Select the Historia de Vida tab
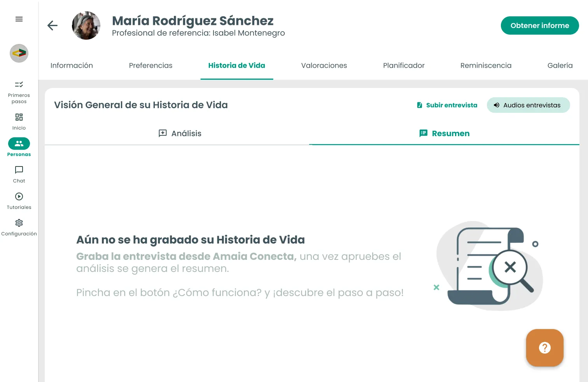Screen dimensions: 588x382 [236, 66]
